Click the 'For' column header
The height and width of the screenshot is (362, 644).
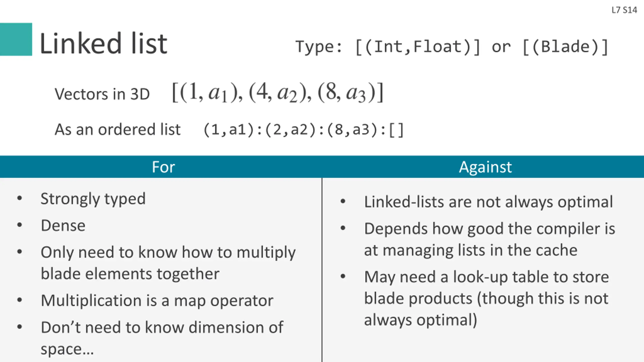tap(163, 167)
